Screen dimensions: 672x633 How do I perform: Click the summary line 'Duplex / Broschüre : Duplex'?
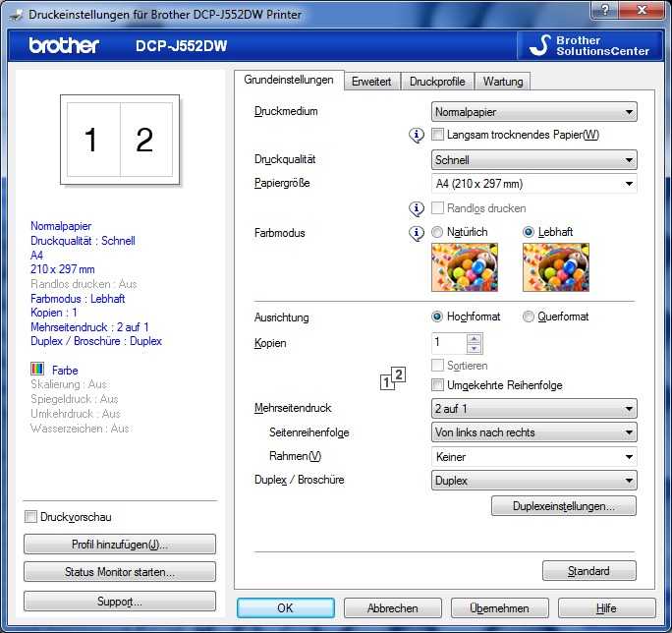96,341
